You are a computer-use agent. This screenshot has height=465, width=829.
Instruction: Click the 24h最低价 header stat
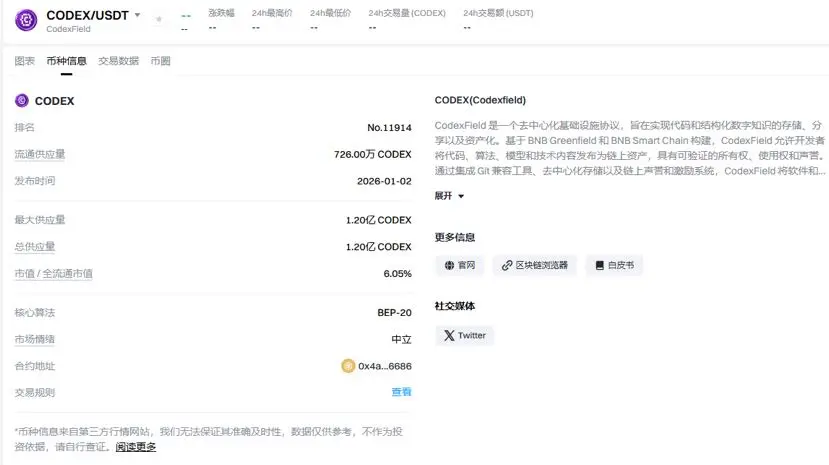[x=330, y=20]
